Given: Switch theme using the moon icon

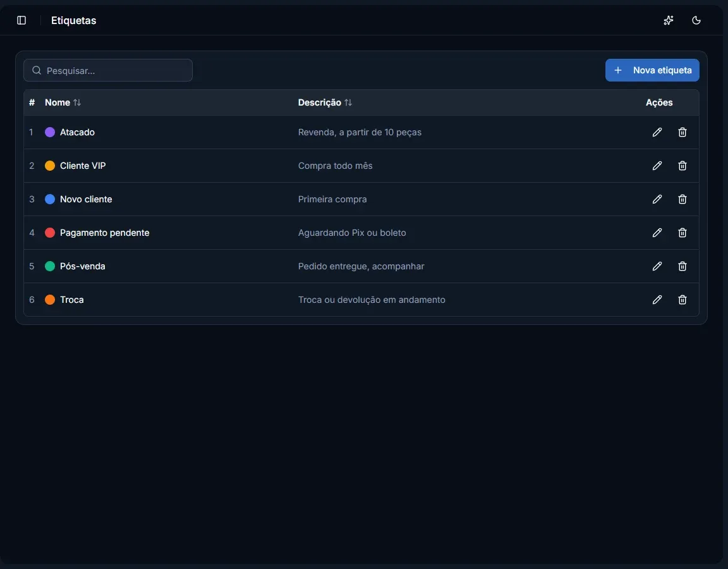Looking at the screenshot, I should click(696, 20).
